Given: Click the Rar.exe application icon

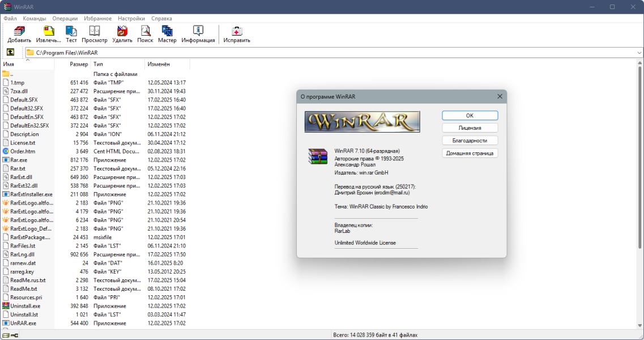Looking at the screenshot, I should (x=6, y=160).
